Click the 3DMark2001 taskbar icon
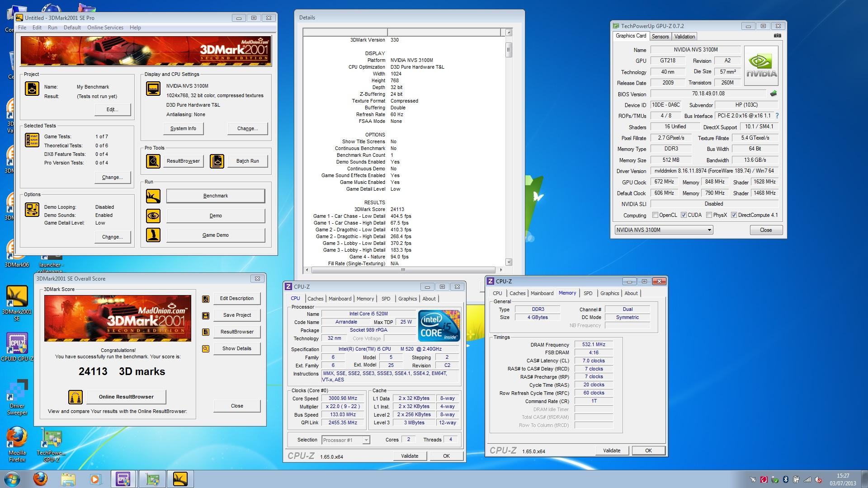This screenshot has width=868, height=488. pyautogui.click(x=180, y=479)
